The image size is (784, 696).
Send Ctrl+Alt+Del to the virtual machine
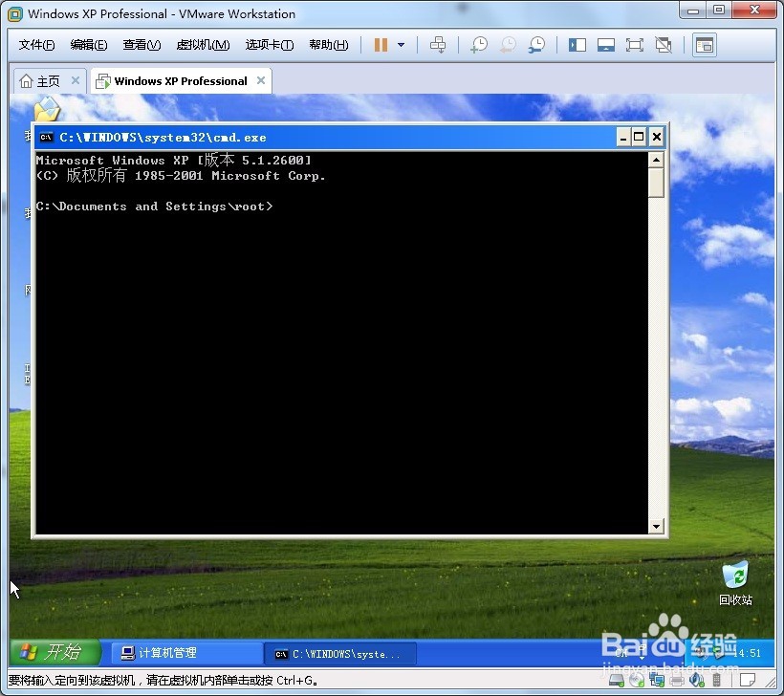click(438, 44)
